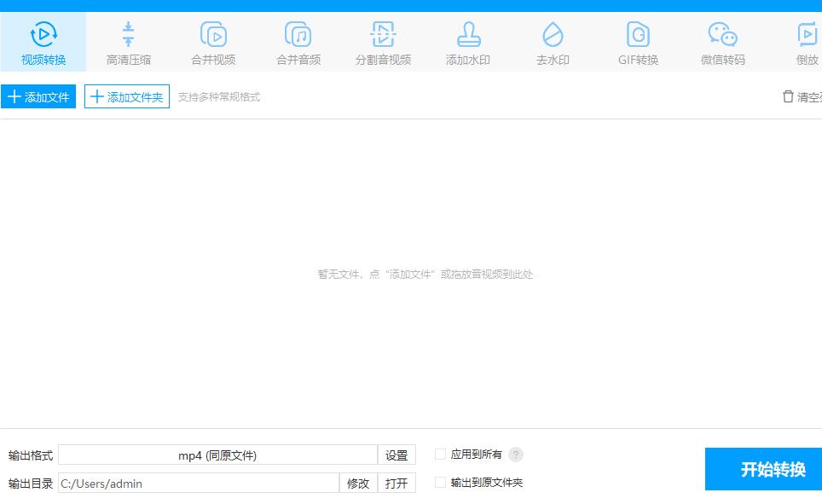Clear the file list with the trash icon
This screenshot has height=504, width=822.
[789, 96]
